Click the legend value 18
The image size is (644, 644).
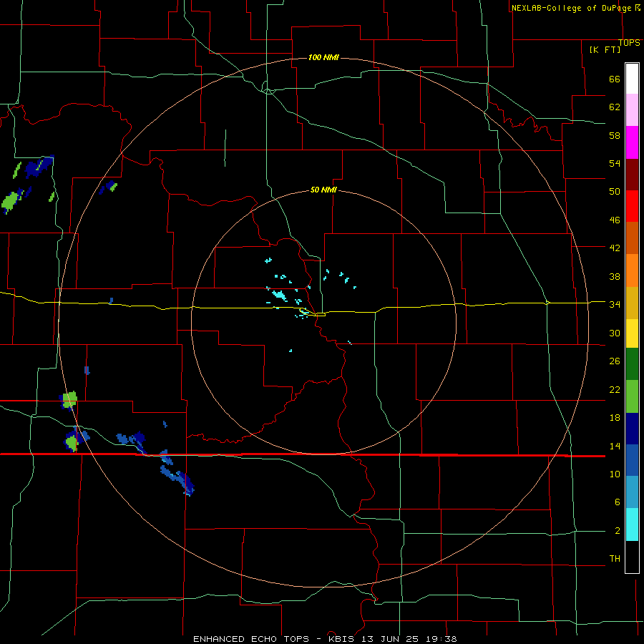pyautogui.click(x=615, y=418)
